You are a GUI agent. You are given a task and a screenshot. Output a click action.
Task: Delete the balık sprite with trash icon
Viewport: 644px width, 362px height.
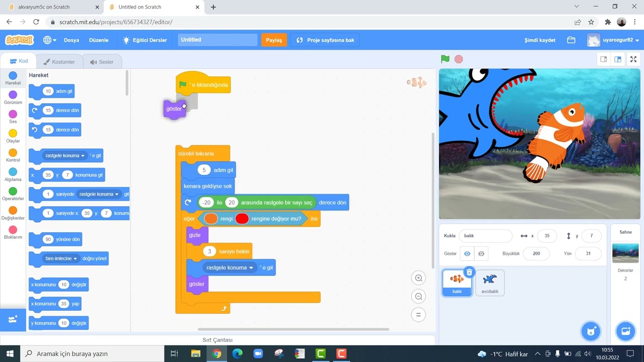(x=469, y=272)
